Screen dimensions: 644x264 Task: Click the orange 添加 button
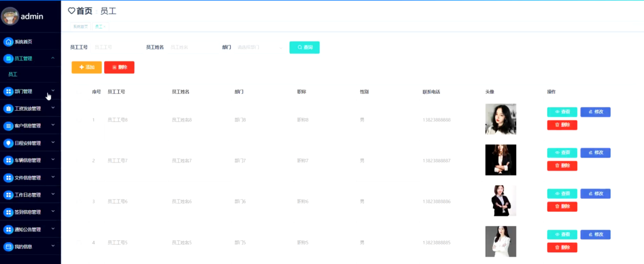click(x=86, y=67)
